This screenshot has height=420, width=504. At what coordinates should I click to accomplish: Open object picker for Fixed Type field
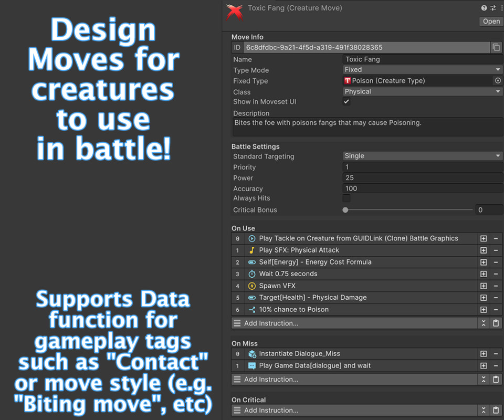498,81
